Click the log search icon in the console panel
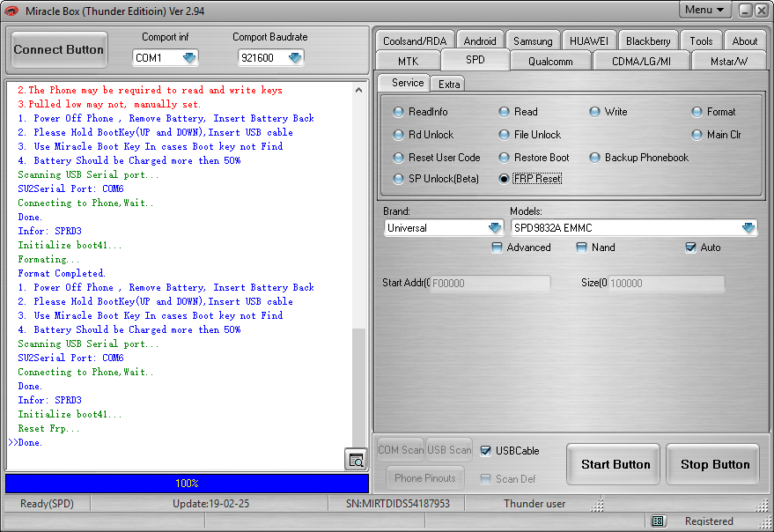 point(356,461)
